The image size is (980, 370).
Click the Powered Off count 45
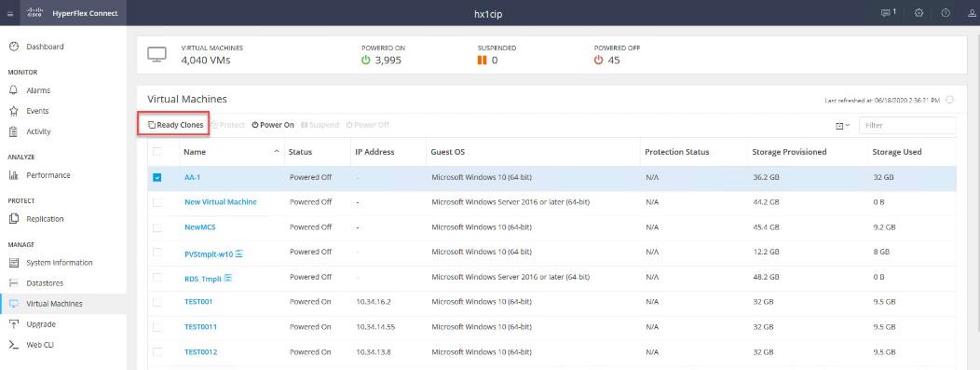tap(614, 61)
